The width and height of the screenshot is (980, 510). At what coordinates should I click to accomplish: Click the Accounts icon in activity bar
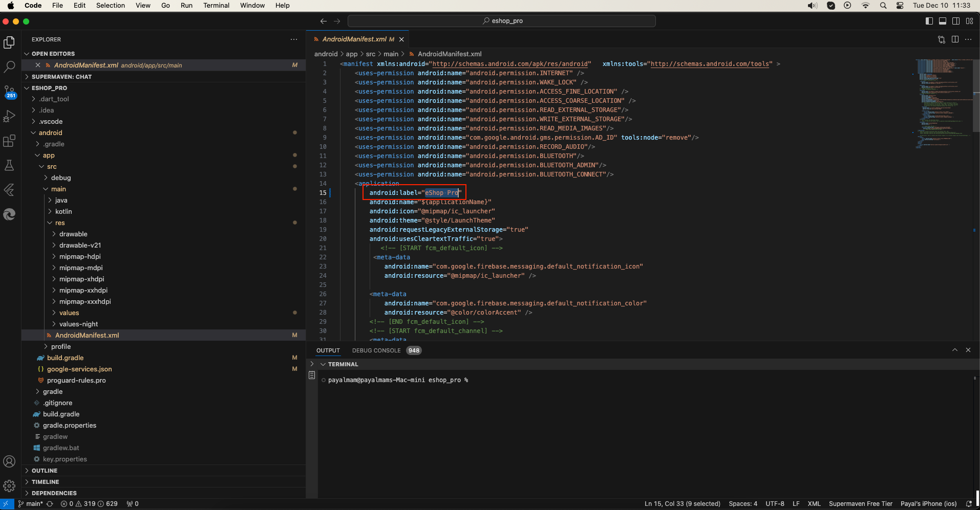click(x=9, y=461)
